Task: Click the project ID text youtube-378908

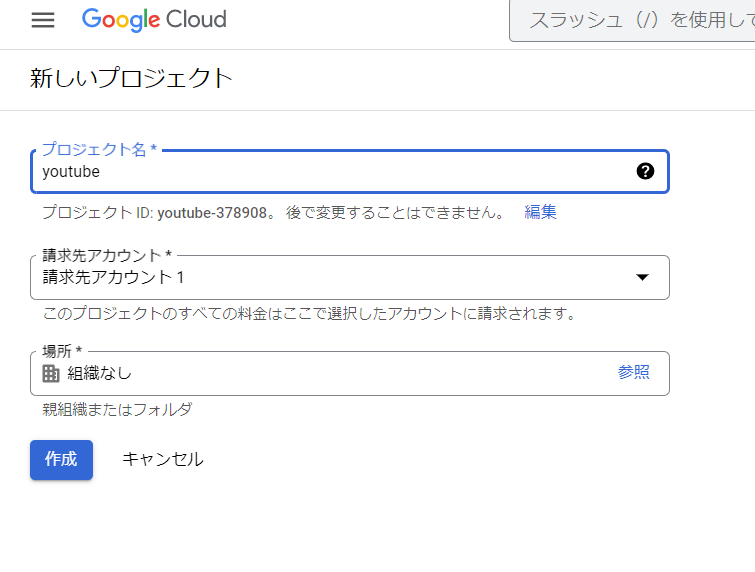Action: point(212,212)
